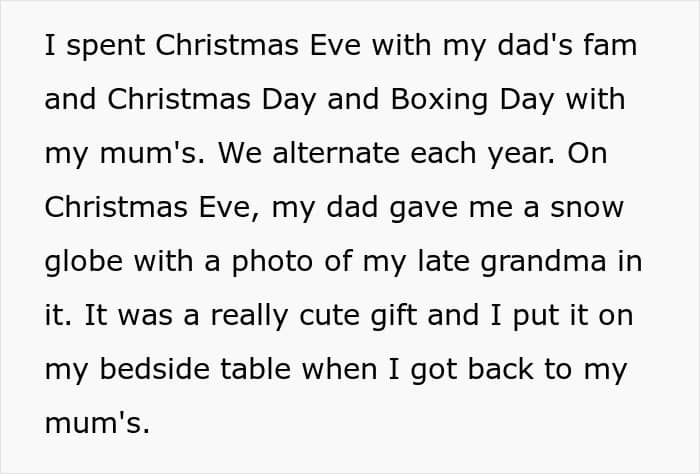Click the word "late"
Screen dimensions: 700x474
tap(443, 262)
